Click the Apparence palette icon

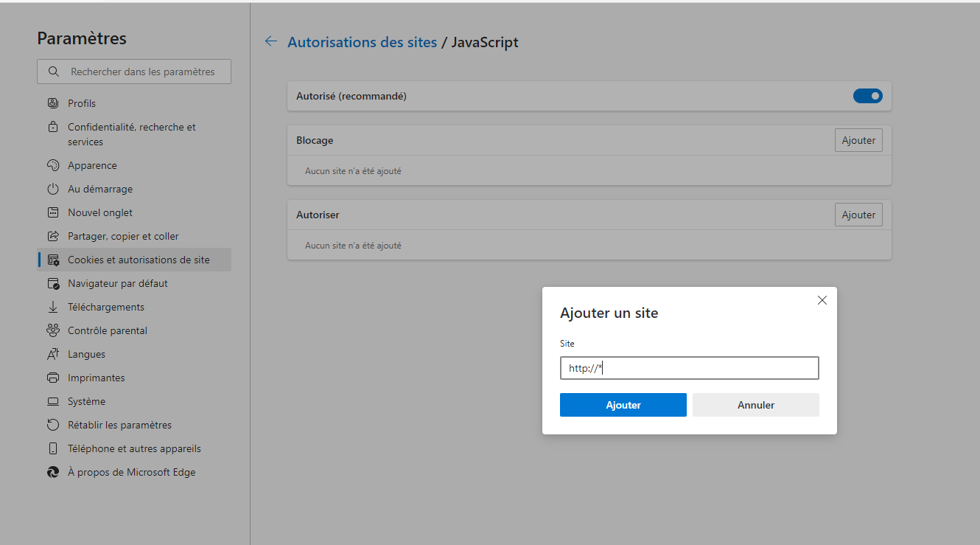click(53, 165)
